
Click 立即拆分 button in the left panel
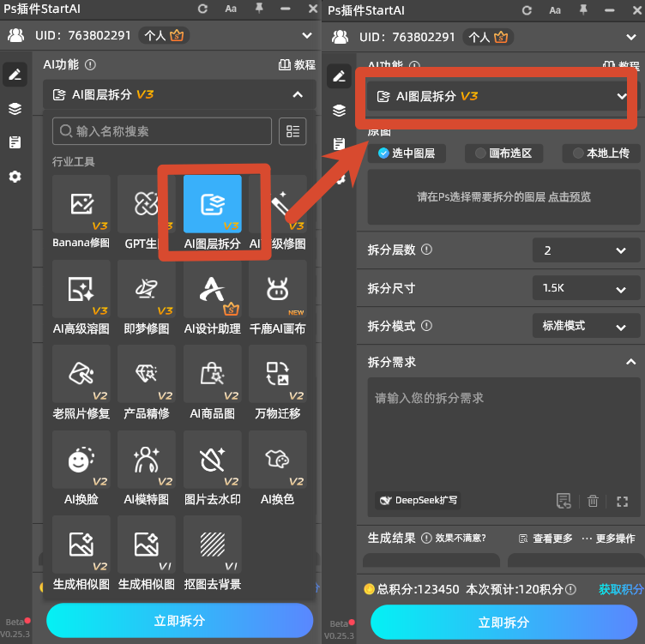click(180, 621)
